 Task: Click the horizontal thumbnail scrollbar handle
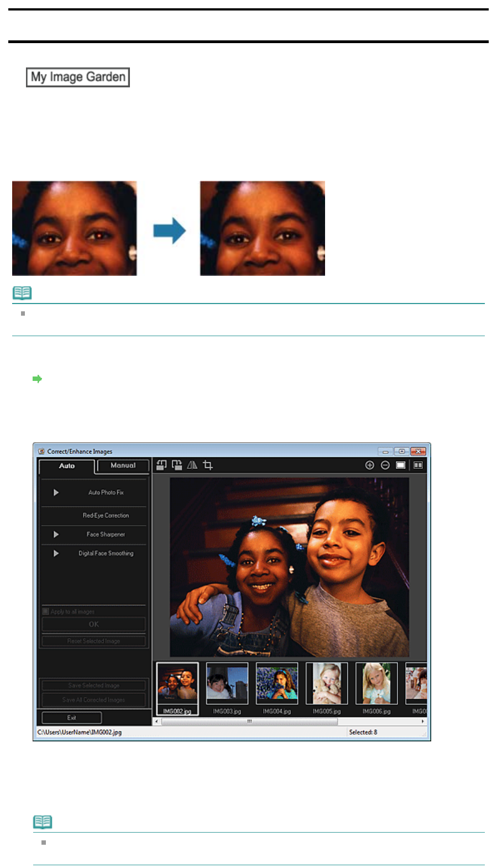(x=249, y=721)
